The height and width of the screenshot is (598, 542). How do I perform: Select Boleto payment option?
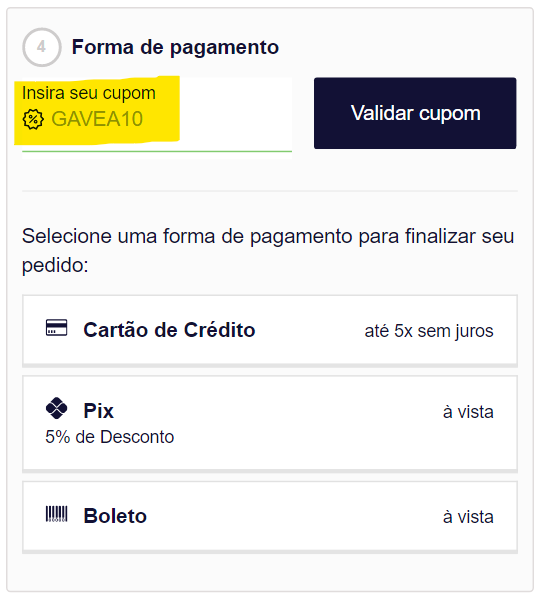[270, 517]
